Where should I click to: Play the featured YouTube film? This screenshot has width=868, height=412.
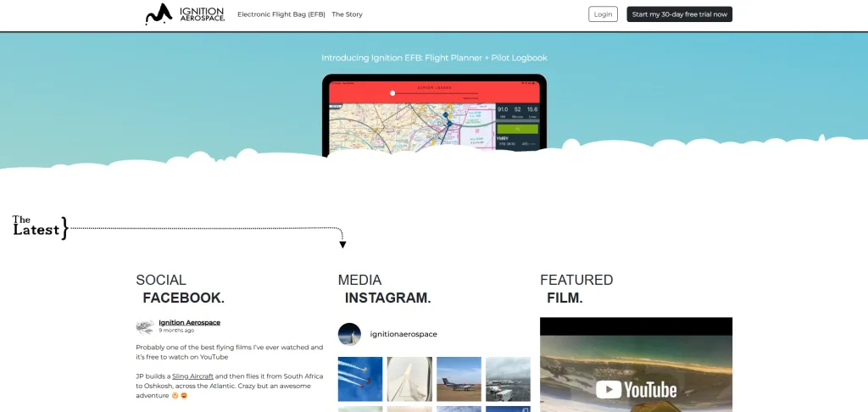point(636,365)
